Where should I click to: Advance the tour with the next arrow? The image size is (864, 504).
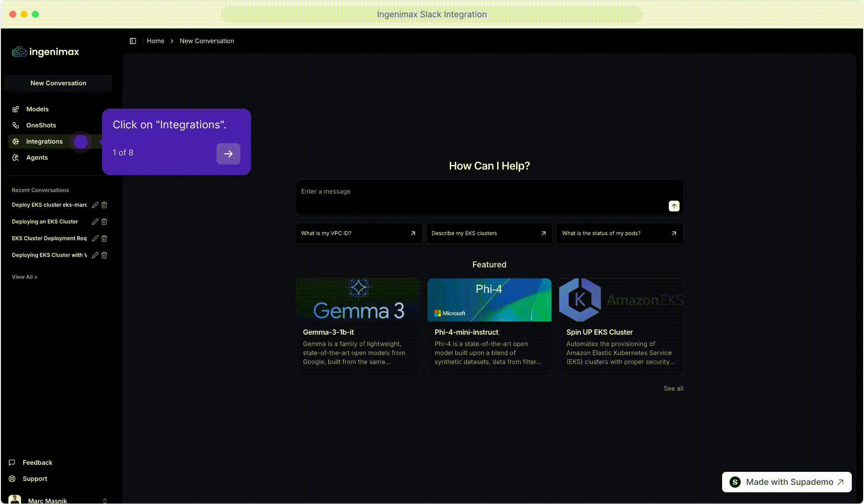coord(228,154)
